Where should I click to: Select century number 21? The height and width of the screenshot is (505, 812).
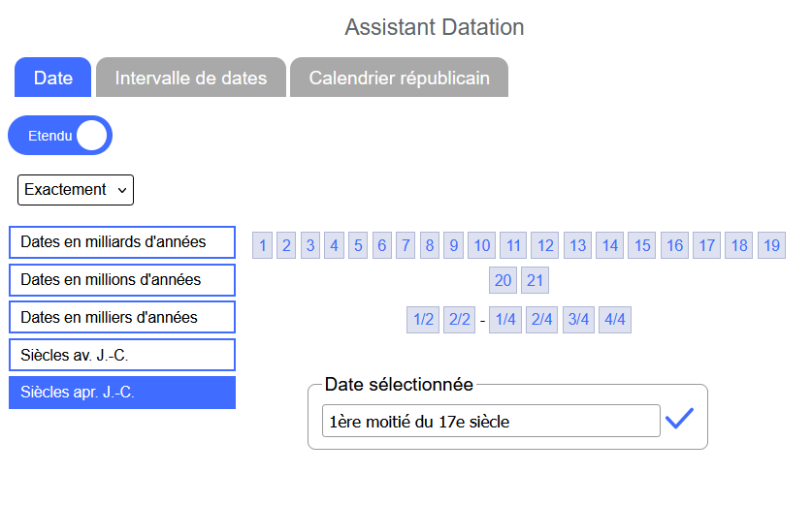(x=535, y=281)
